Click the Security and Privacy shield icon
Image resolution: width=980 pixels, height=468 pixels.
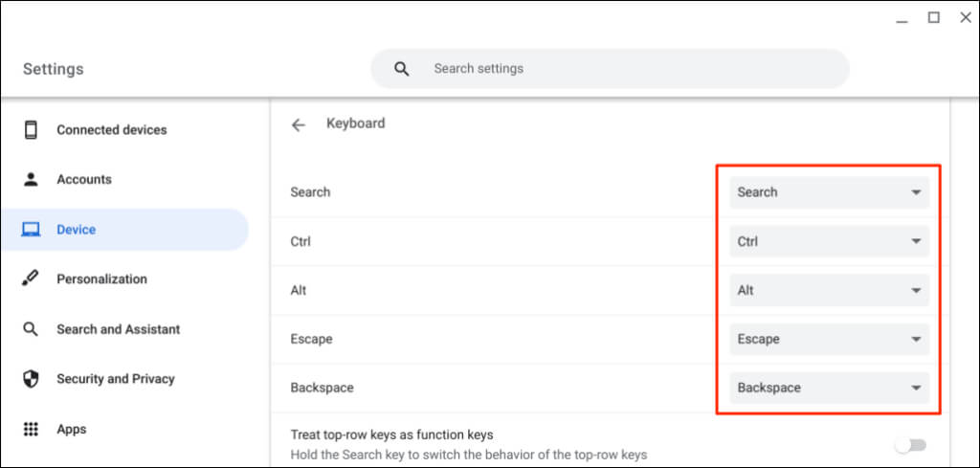31,379
